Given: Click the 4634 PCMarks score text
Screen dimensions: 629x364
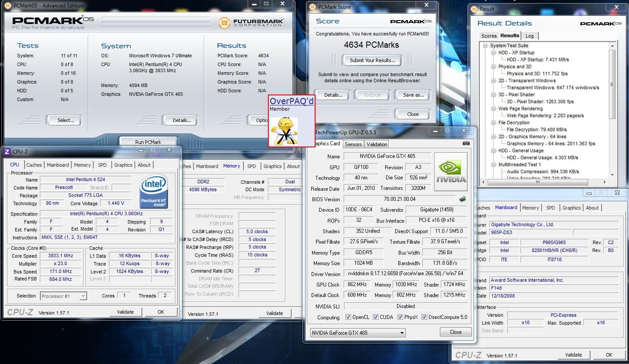Looking at the screenshot, I should click(x=372, y=45).
